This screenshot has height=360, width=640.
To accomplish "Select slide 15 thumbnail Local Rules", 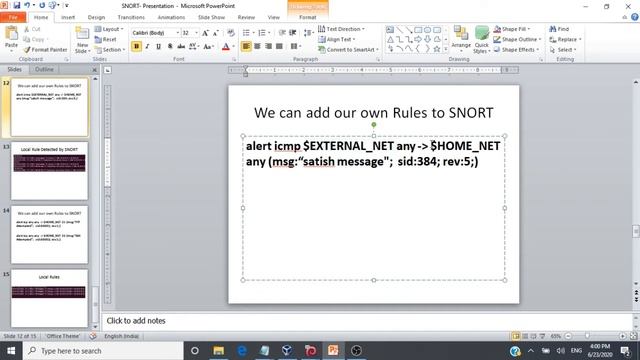I will click(49, 298).
